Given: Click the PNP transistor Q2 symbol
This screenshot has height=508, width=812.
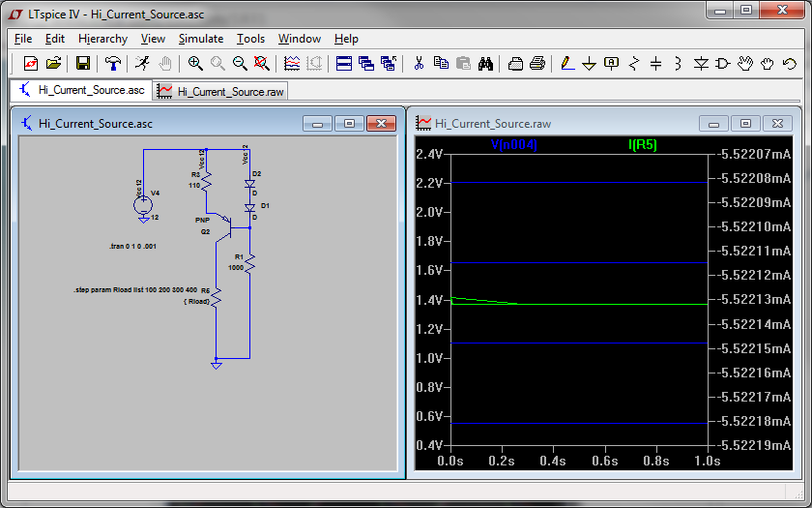Looking at the screenshot, I should tap(224, 227).
